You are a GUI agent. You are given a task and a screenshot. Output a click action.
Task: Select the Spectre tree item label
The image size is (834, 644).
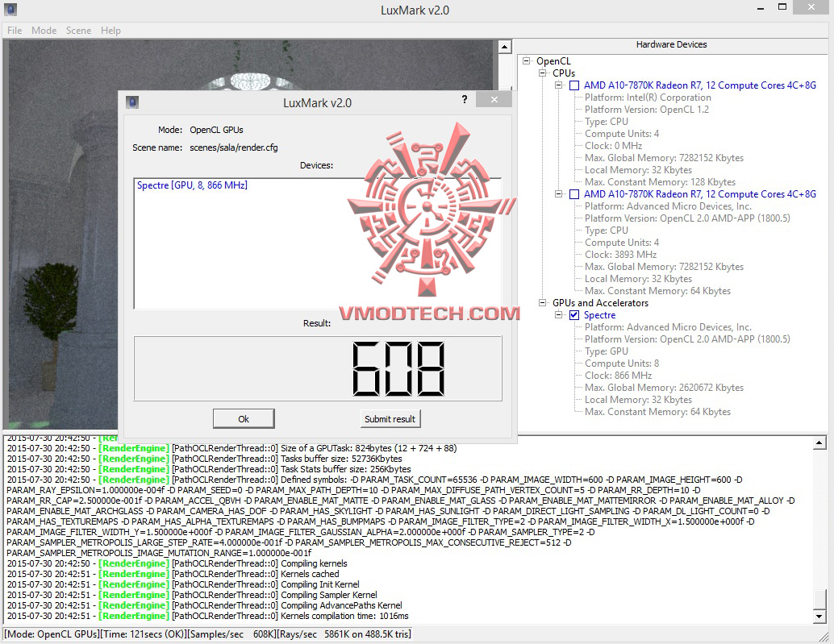[599, 315]
